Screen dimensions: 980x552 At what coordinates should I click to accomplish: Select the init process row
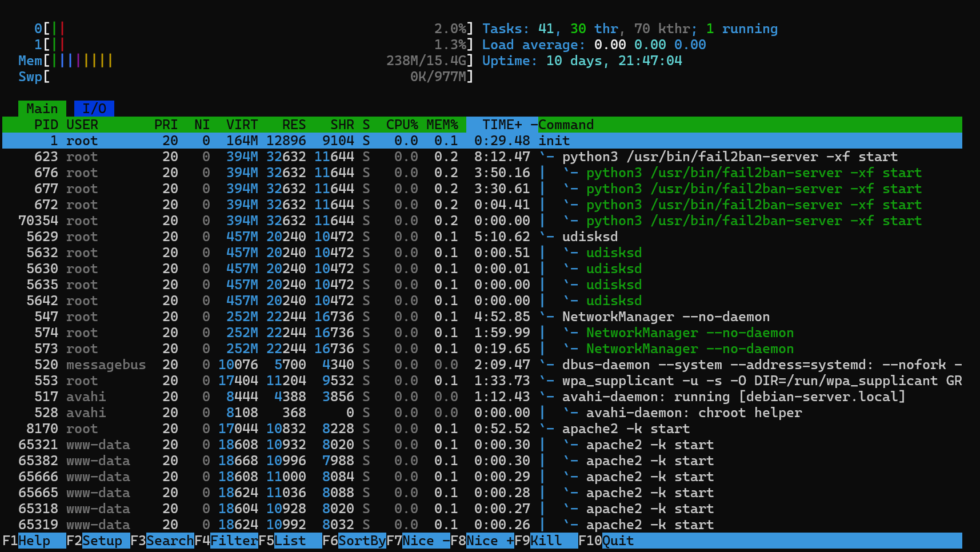pyautogui.click(x=343, y=141)
